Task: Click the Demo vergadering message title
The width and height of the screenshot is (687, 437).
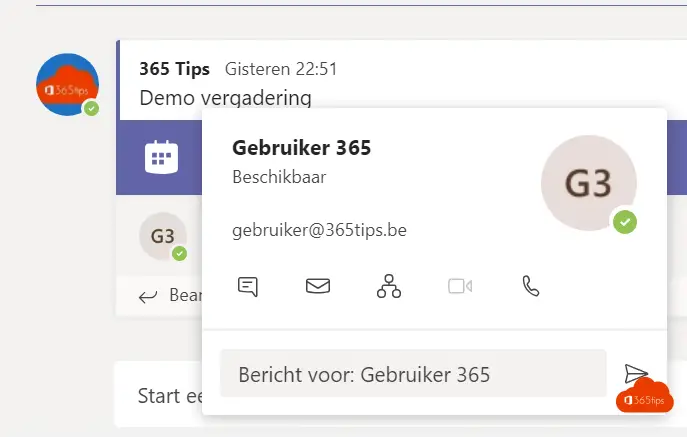Action: click(x=225, y=98)
